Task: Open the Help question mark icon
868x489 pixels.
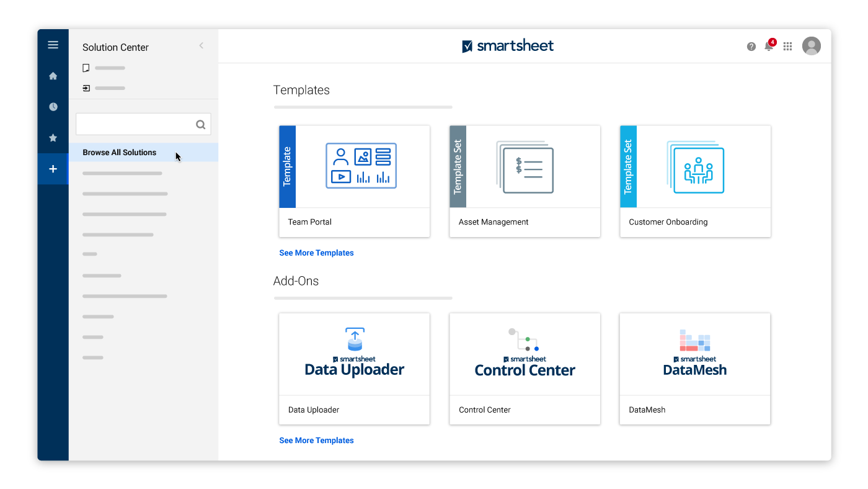Action: click(751, 47)
